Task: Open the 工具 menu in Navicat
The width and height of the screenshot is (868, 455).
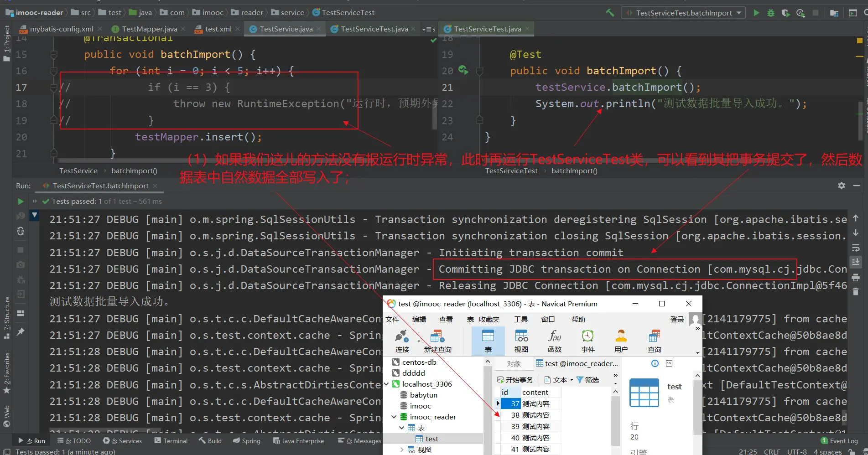Action: click(x=520, y=319)
